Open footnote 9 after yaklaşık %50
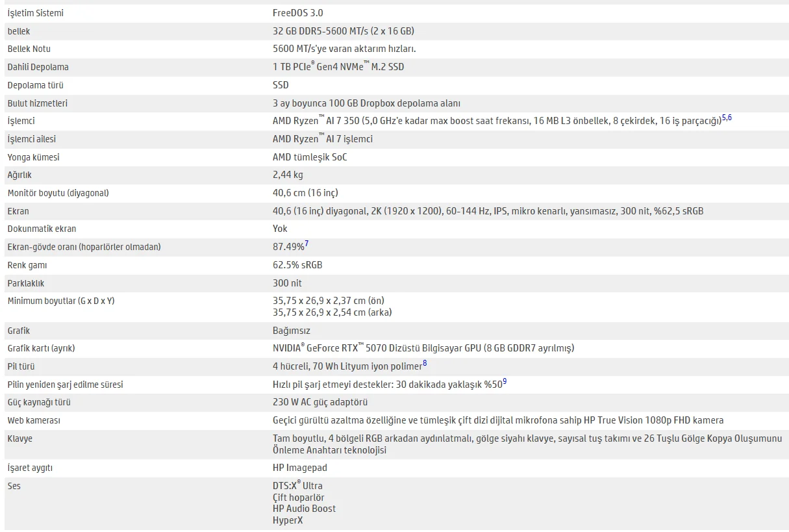The width and height of the screenshot is (789, 532). (x=505, y=382)
